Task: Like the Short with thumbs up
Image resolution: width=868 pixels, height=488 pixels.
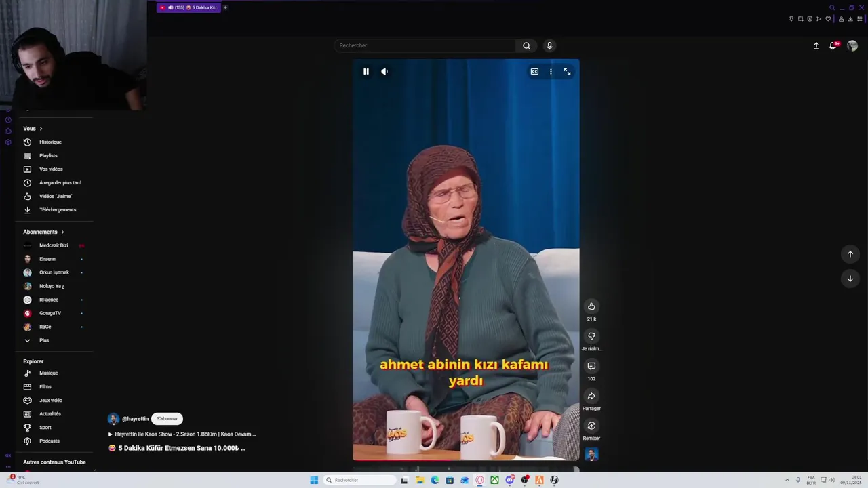Action: (591, 306)
